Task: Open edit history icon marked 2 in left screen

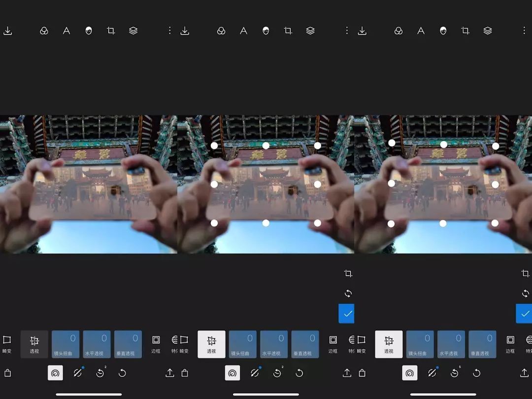Action: click(100, 373)
